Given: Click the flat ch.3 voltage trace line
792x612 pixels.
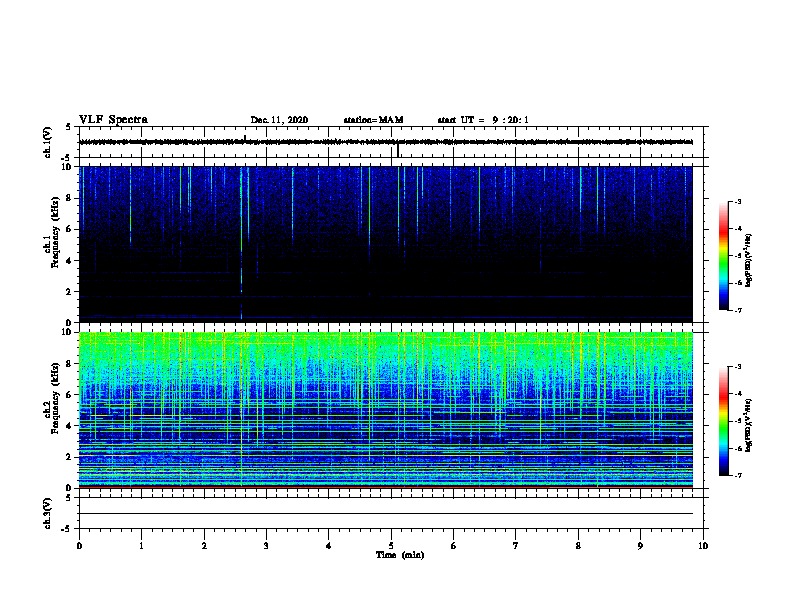Looking at the screenshot, I should 386,514.
